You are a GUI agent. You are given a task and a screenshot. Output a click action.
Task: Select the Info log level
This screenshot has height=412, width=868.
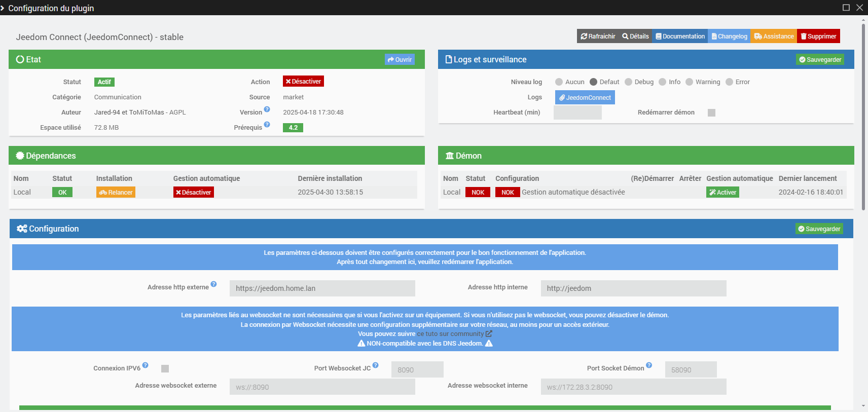(662, 82)
